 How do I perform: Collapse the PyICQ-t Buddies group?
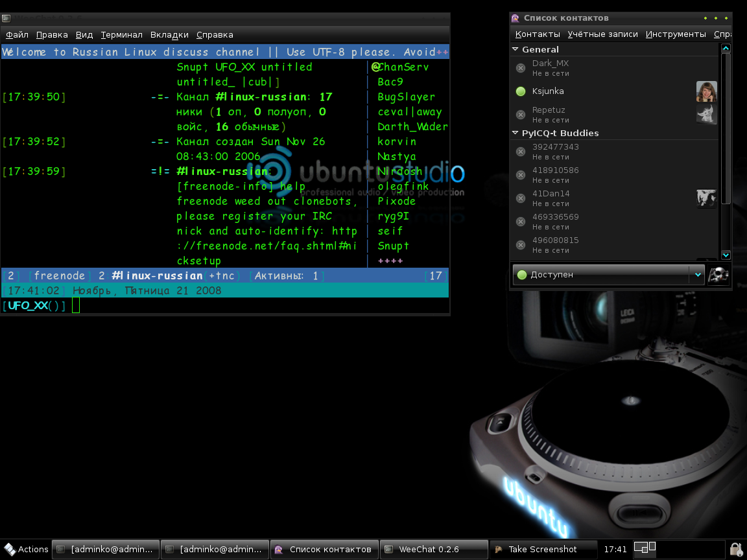point(516,133)
